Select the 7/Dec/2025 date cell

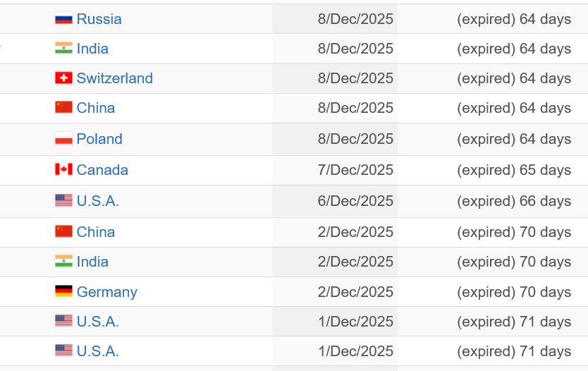[x=355, y=170]
